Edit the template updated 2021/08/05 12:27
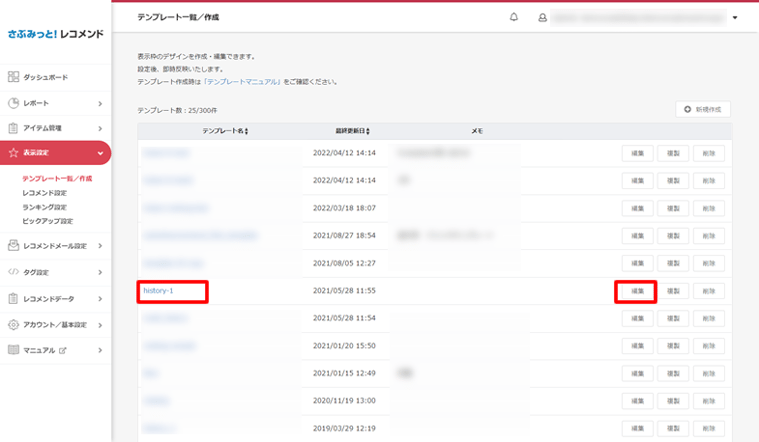The width and height of the screenshot is (759, 442). pyautogui.click(x=638, y=263)
